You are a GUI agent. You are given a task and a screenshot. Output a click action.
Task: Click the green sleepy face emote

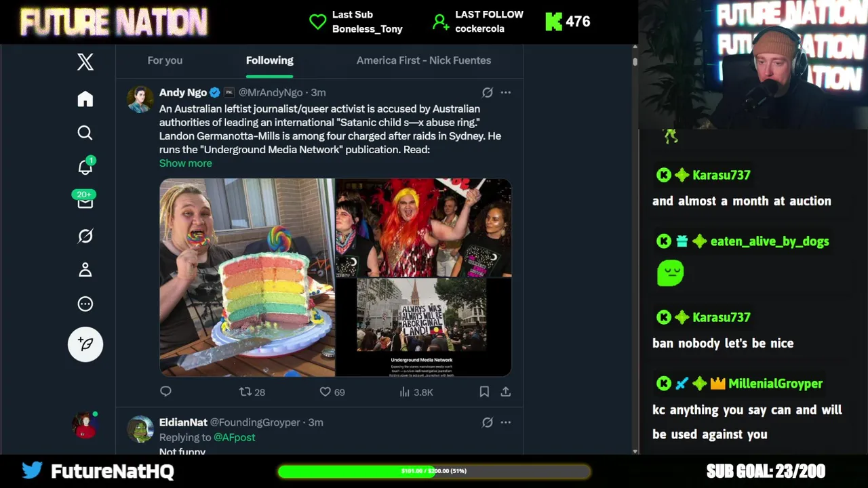pos(671,273)
